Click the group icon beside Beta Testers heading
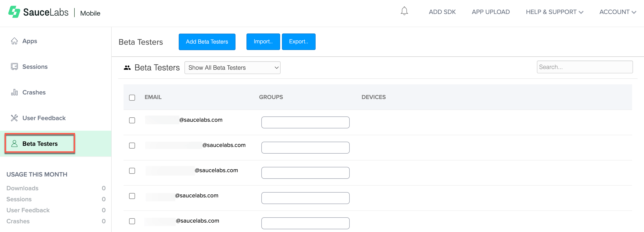This screenshot has height=232, width=644. click(x=127, y=68)
